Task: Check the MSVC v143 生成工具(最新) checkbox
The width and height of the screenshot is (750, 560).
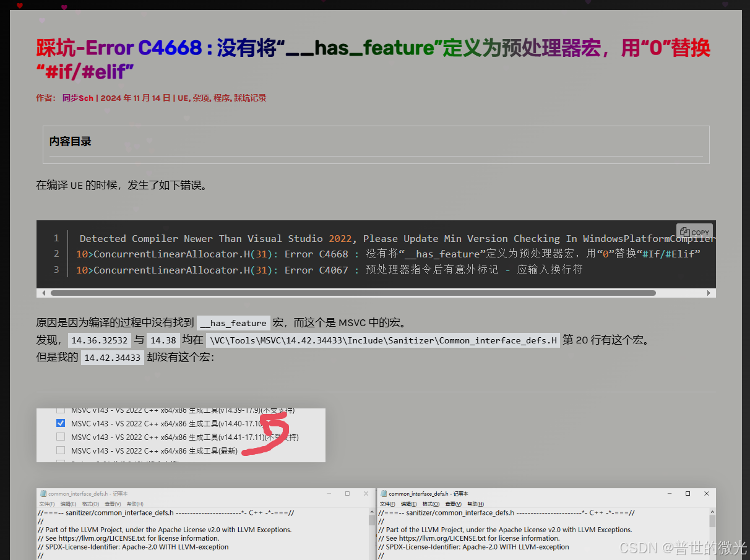Action: 61,450
